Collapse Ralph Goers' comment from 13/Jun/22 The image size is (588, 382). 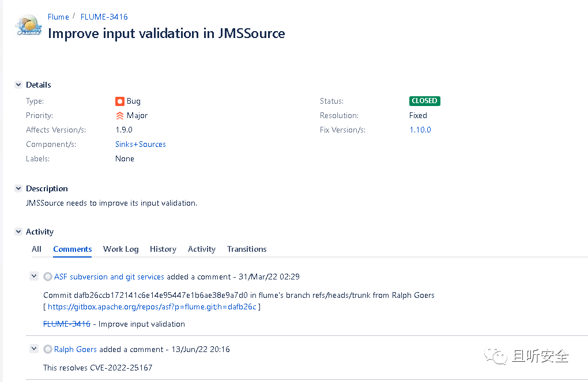point(34,349)
